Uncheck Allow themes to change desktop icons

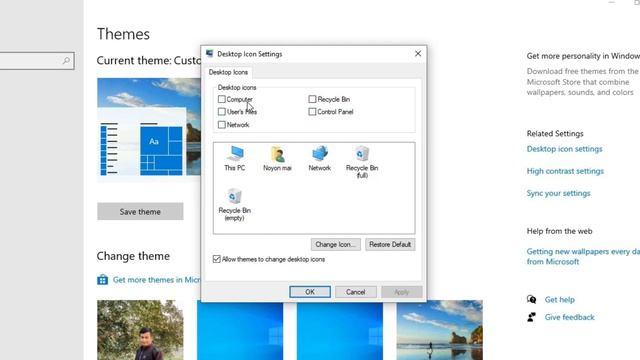point(217,259)
